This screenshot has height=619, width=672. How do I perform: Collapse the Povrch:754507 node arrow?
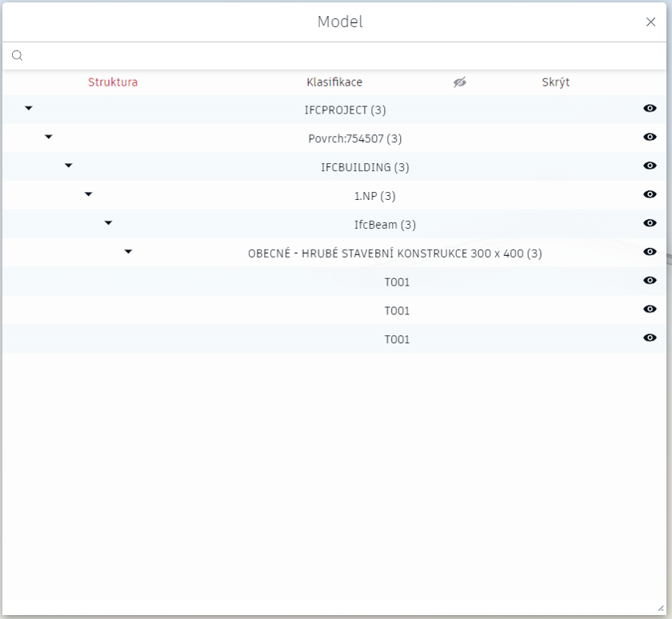(49, 137)
